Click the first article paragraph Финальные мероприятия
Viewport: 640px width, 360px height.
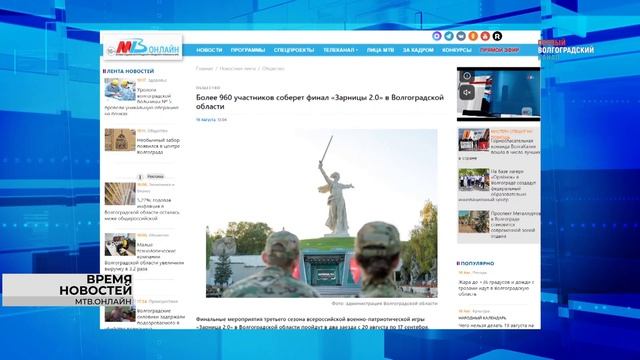[x=312, y=323]
